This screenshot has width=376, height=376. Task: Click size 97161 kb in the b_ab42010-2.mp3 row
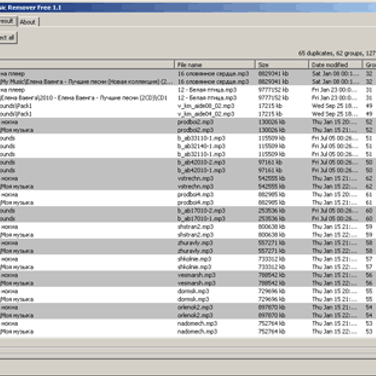coord(270,162)
